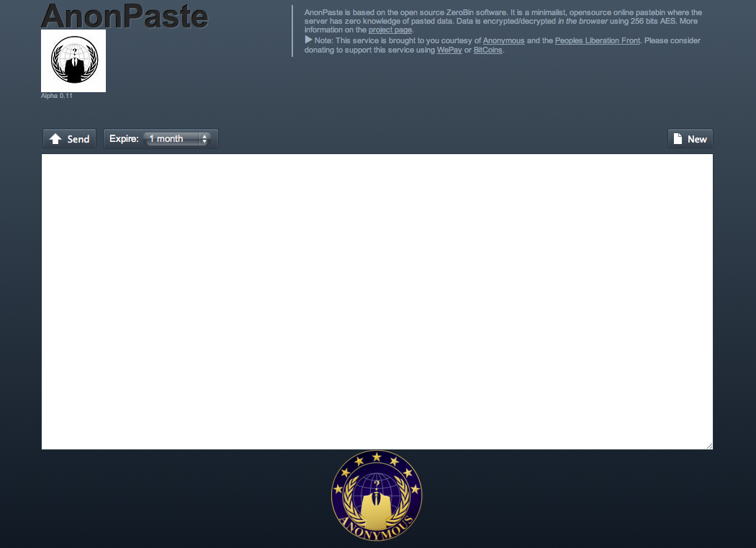Expand the Expire time options list
Screen dimensions: 756x548
[176, 138]
